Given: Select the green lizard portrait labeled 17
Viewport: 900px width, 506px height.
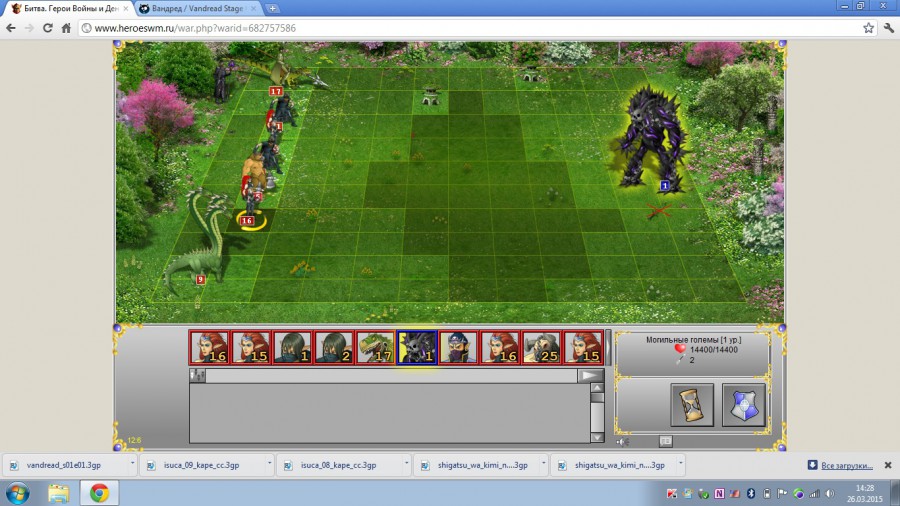Looking at the screenshot, I should click(x=375, y=347).
